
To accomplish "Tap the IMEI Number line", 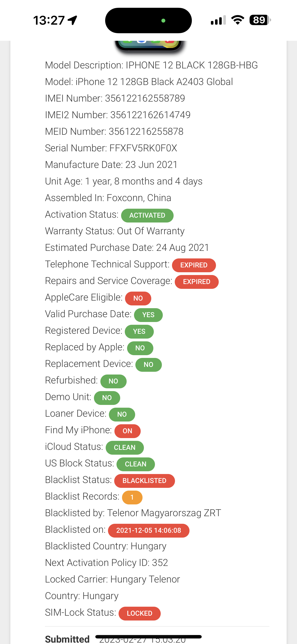I will pyautogui.click(x=115, y=98).
